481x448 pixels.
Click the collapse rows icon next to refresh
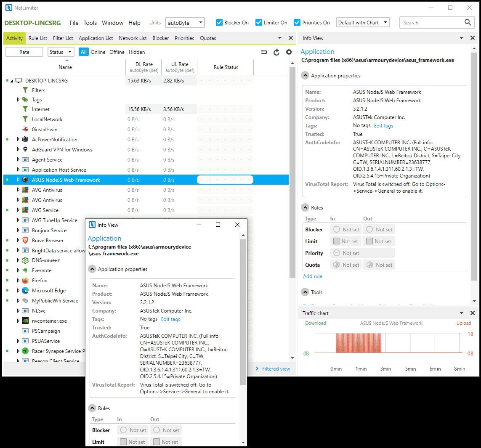[x=264, y=52]
